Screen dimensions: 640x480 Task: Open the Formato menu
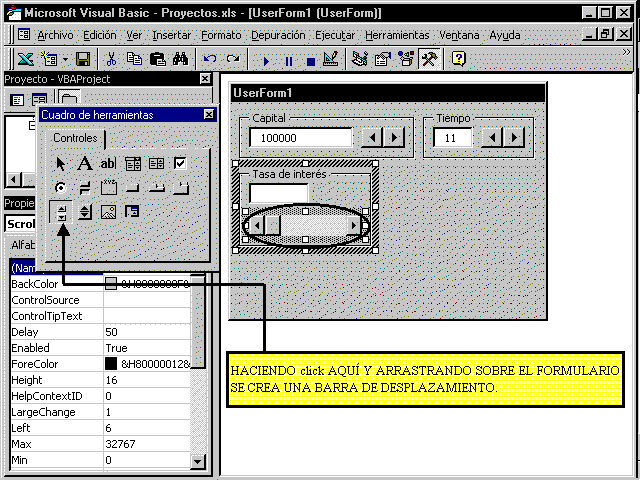[221, 36]
